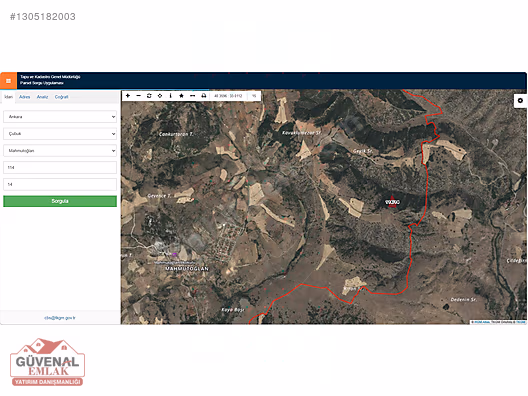The height and width of the screenshot is (396, 528).
Task: Open the Çubuk district dropdown
Action: coord(60,134)
